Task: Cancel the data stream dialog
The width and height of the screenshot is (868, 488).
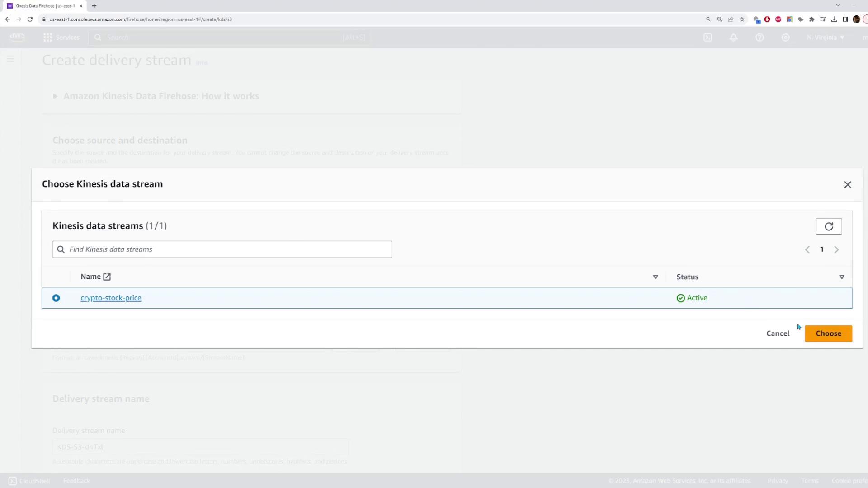Action: click(778, 333)
